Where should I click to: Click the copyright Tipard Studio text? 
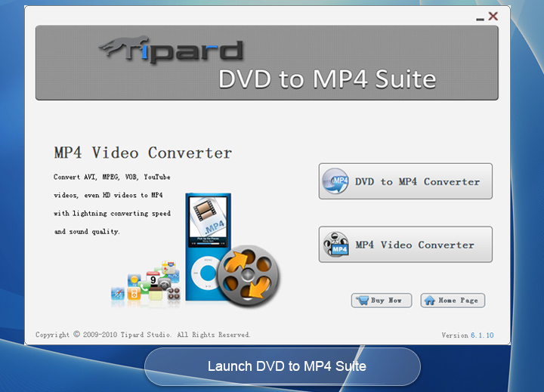point(143,335)
